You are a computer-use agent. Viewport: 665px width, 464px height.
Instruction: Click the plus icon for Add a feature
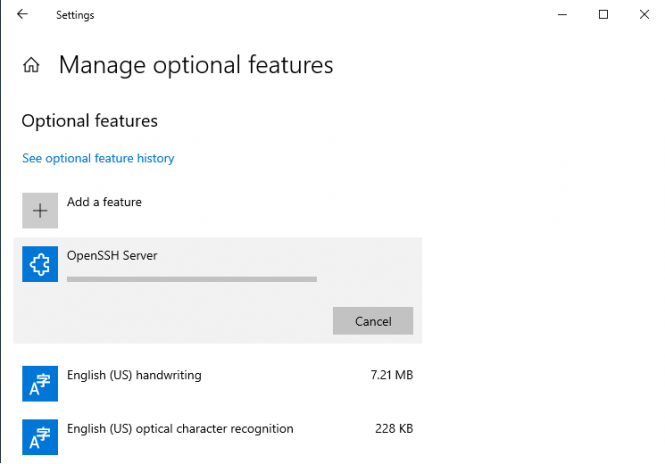(x=41, y=211)
